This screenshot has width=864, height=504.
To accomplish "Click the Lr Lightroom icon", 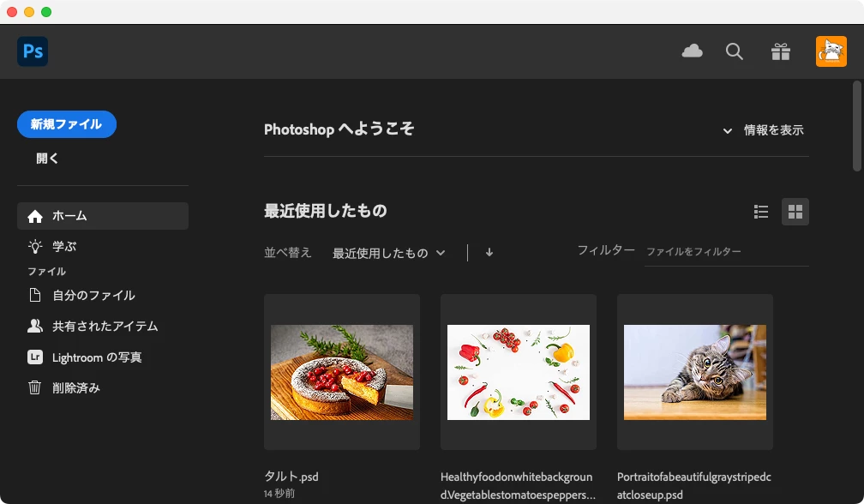I will coord(34,357).
